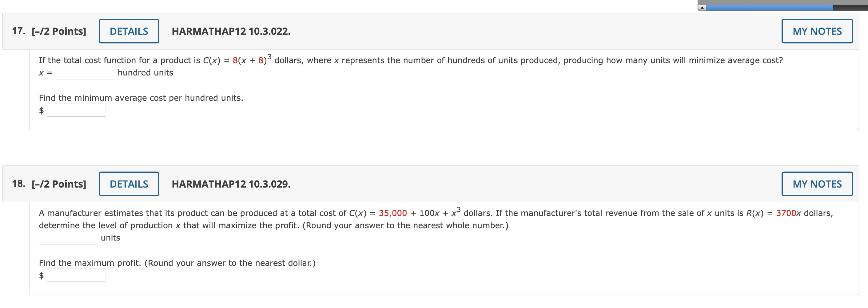
Task: Click the hundred units label
Action: pos(145,72)
